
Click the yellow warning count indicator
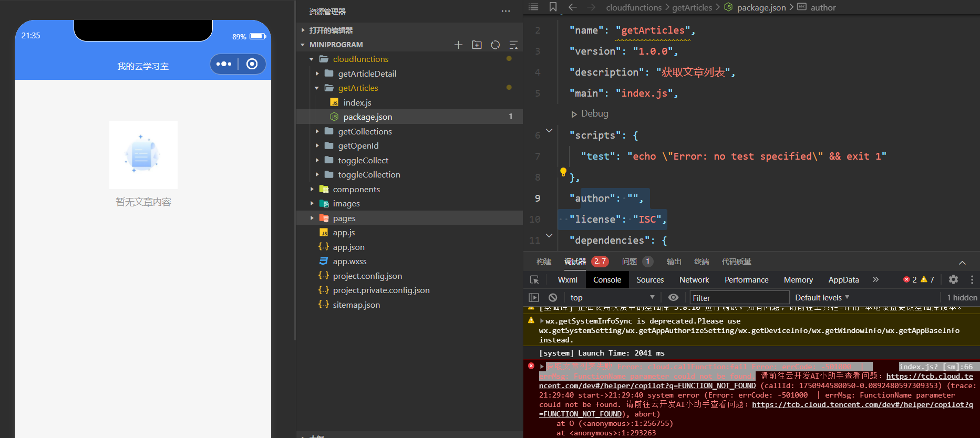tap(927, 279)
